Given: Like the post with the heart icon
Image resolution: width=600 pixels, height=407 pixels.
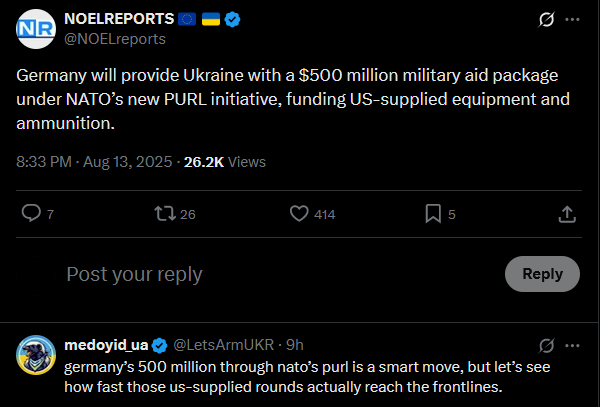Looking at the screenshot, I should tap(298, 213).
